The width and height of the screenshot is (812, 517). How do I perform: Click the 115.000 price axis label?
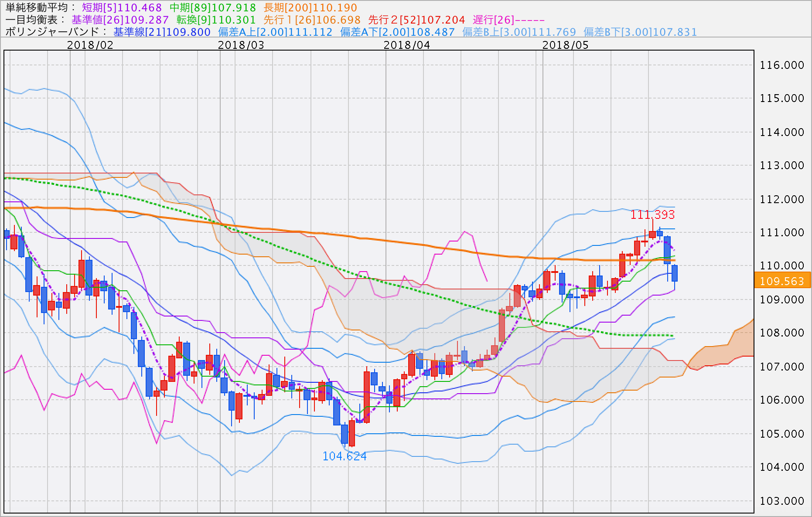[x=782, y=98]
